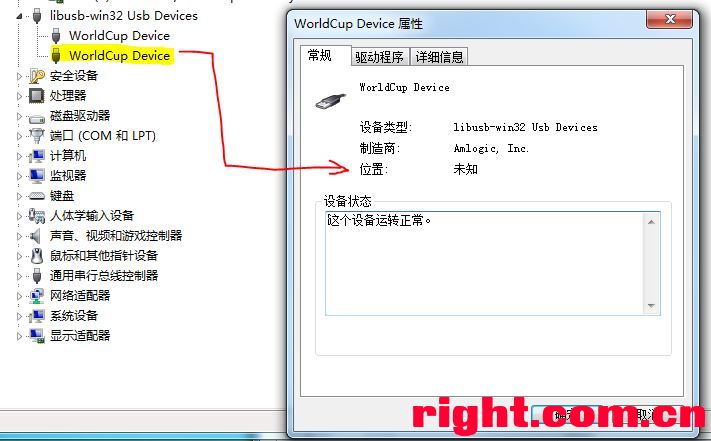This screenshot has height=441, width=711.
Task: Expand the 端口 (COM 和 LPT) node
Action: [x=19, y=136]
